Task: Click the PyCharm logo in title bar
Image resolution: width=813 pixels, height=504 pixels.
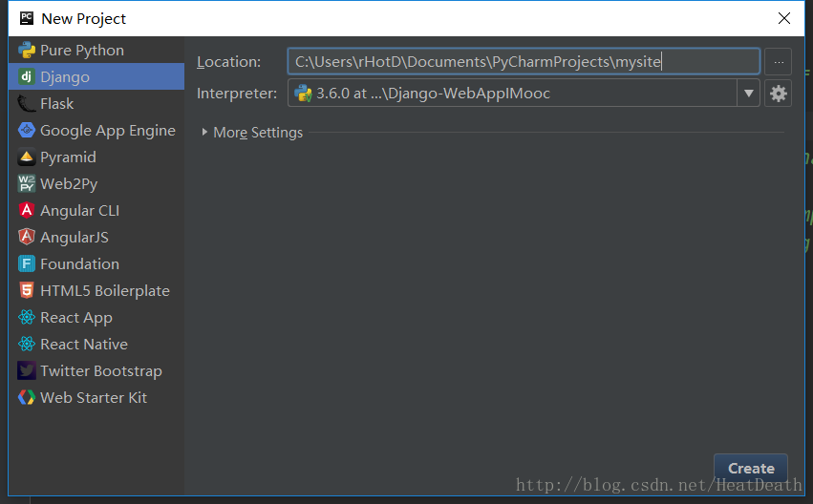Action: click(x=27, y=18)
